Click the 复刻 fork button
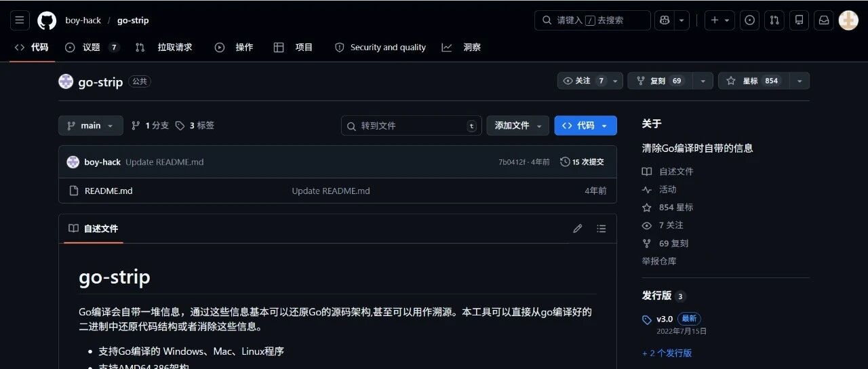The image size is (868, 369). click(x=660, y=81)
